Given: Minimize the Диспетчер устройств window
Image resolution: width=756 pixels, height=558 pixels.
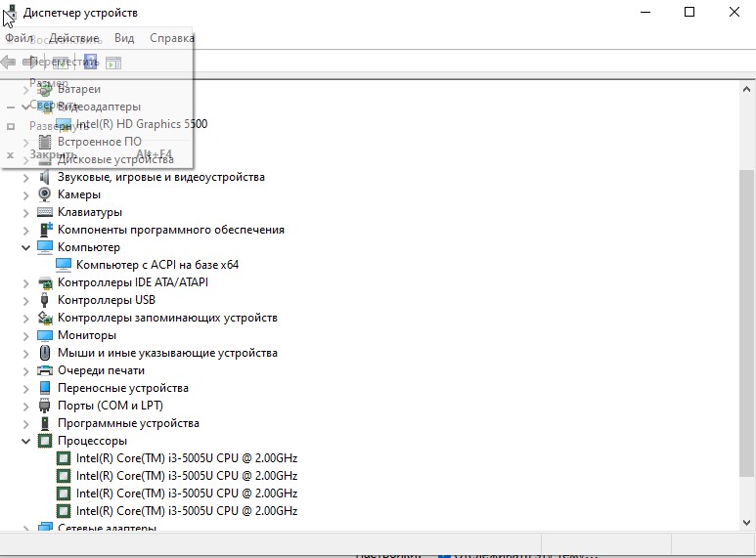Looking at the screenshot, I should pyautogui.click(x=645, y=12).
